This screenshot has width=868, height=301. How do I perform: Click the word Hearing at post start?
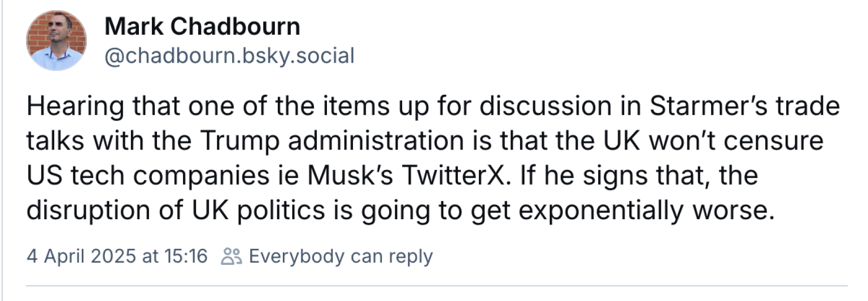(x=75, y=106)
